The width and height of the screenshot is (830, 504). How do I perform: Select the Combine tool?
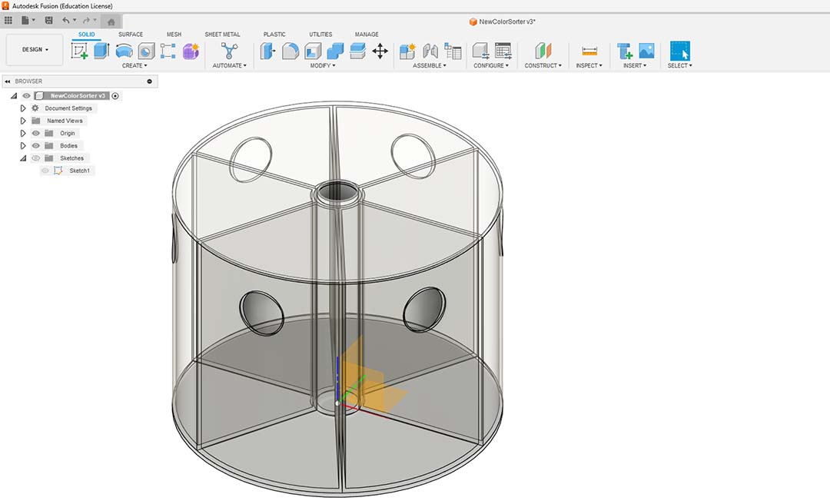point(335,51)
